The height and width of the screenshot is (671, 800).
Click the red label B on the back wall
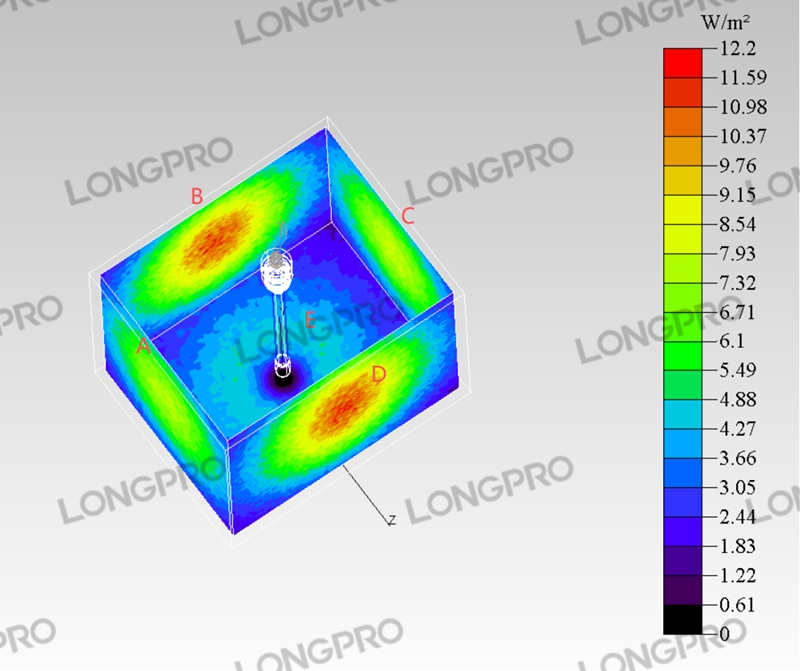(197, 197)
